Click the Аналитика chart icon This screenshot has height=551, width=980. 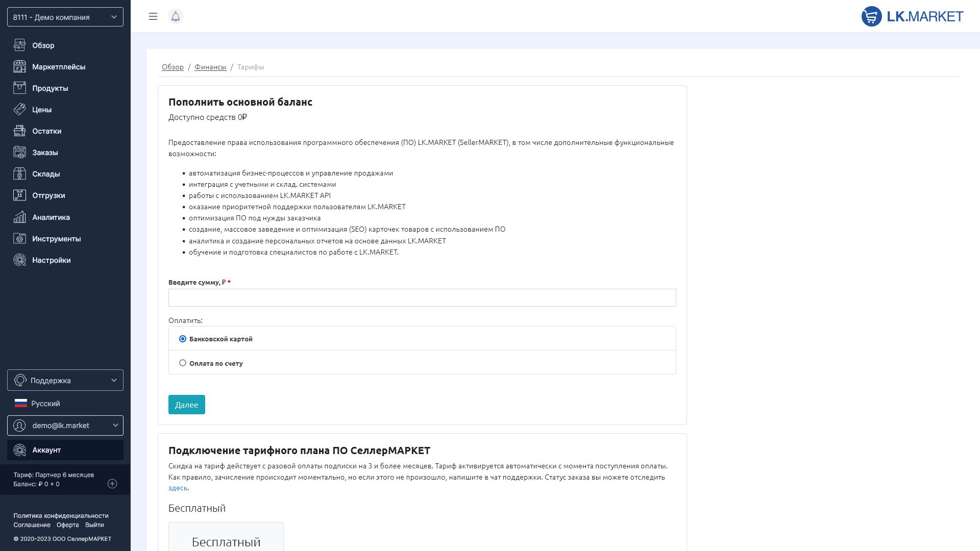[x=19, y=217]
